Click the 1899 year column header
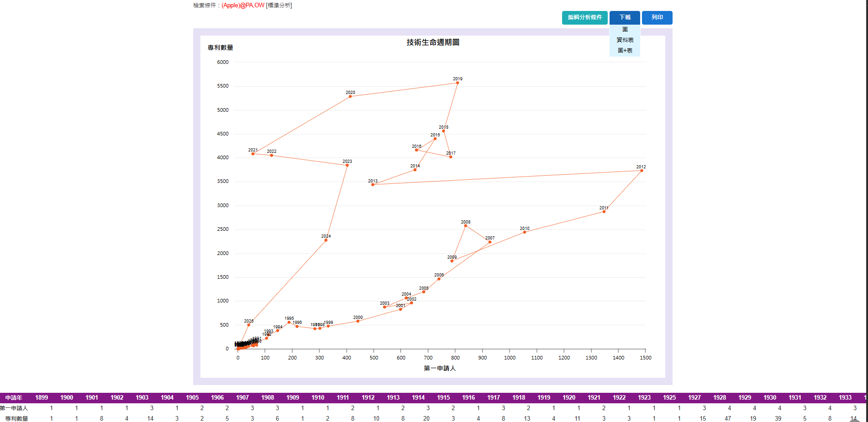The height and width of the screenshot is (422, 868). [x=42, y=398]
